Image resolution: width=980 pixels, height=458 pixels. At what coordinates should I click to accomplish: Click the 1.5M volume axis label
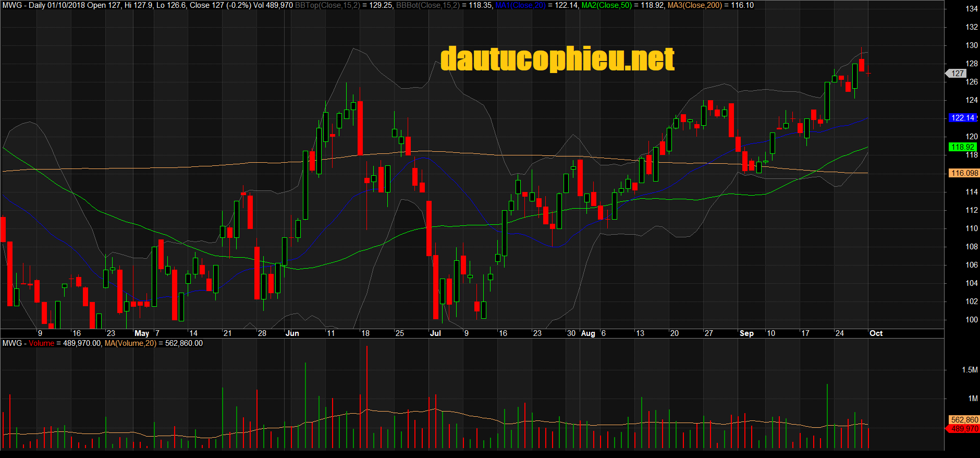tap(970, 370)
